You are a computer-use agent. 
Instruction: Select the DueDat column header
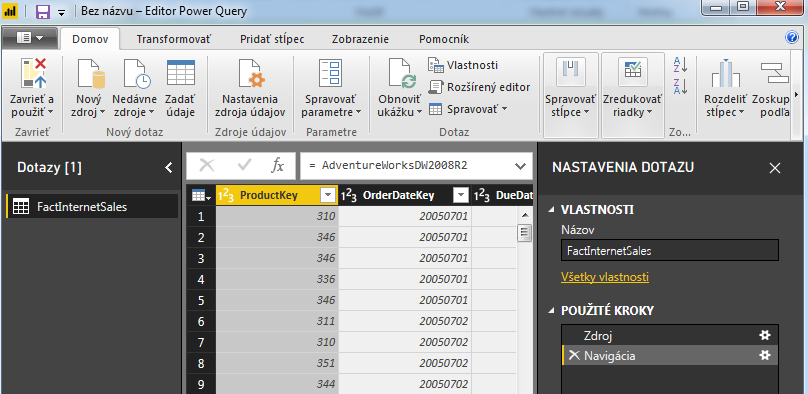(503, 196)
